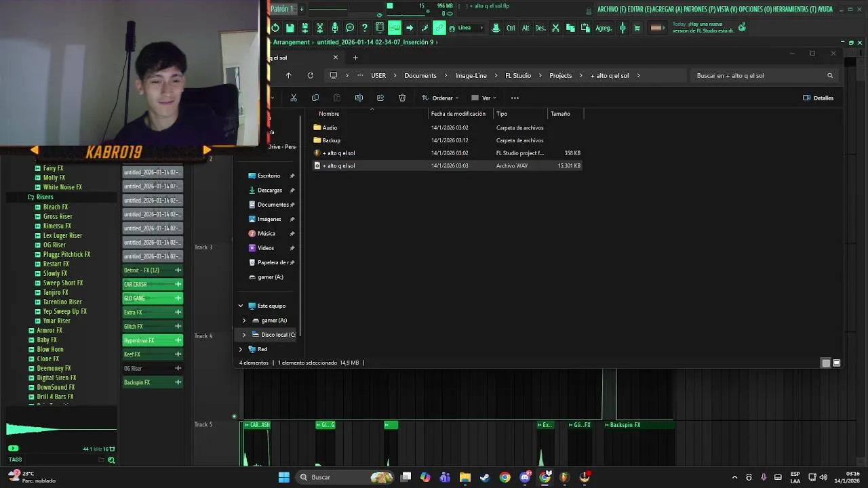Click the right arrow icon in FL toolbar

[409, 28]
